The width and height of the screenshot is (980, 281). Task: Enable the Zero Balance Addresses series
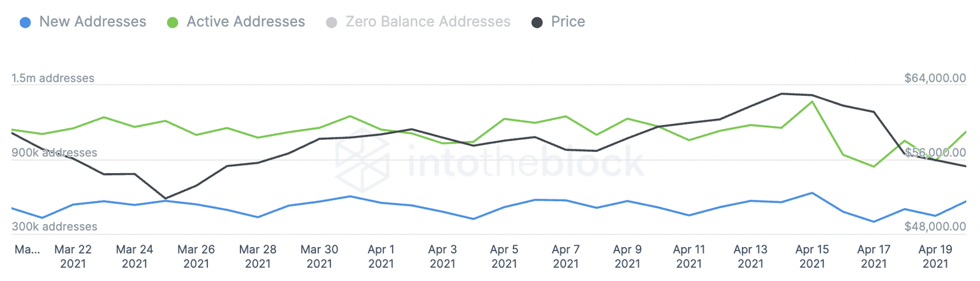[x=427, y=22]
